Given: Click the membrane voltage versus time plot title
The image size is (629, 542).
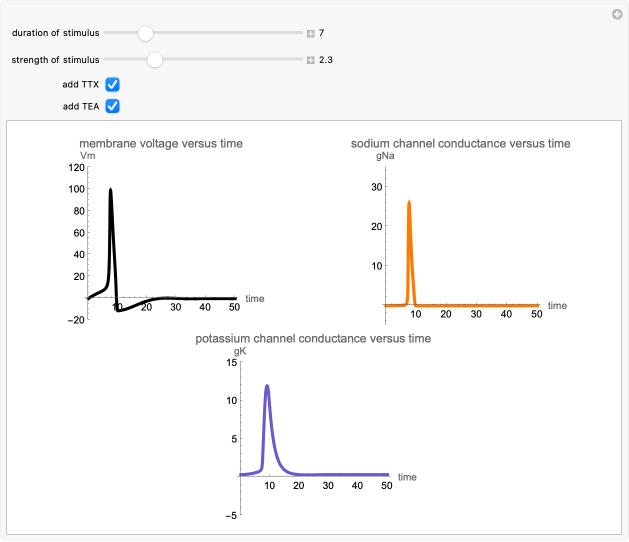Looking at the screenshot, I should (x=161, y=144).
